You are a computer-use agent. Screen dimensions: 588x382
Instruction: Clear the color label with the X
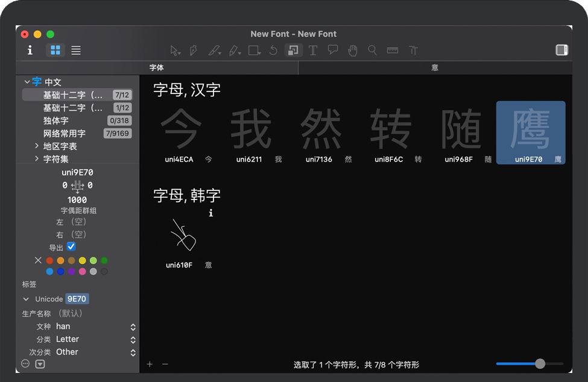coord(39,260)
